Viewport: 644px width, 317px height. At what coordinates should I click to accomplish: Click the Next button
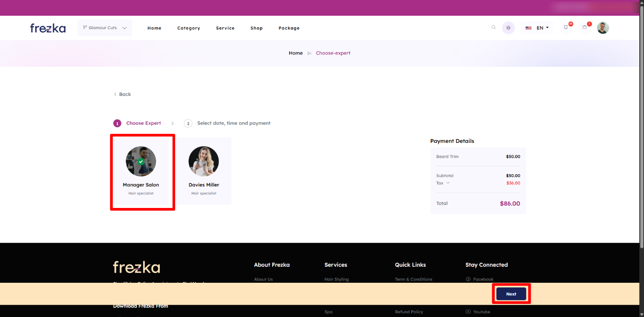tap(511, 294)
